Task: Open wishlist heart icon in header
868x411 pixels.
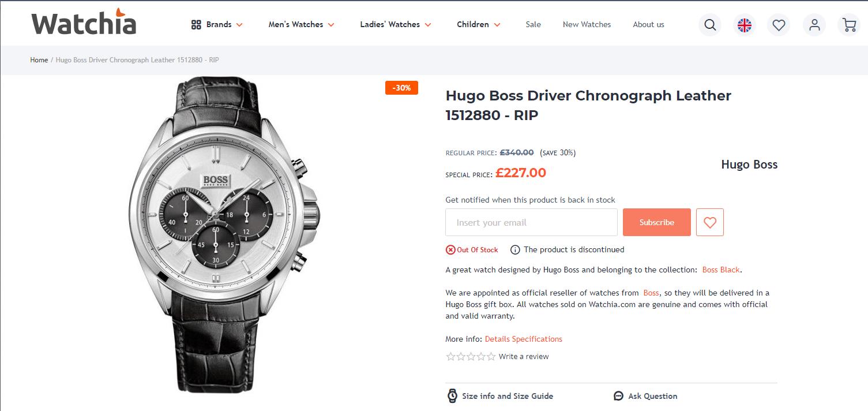Action: click(779, 25)
